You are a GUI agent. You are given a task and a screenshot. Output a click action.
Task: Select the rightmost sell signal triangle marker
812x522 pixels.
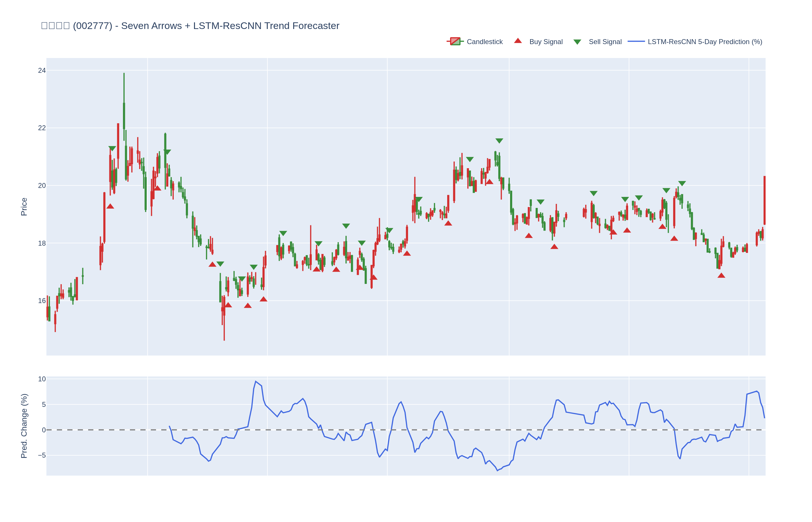click(x=682, y=183)
